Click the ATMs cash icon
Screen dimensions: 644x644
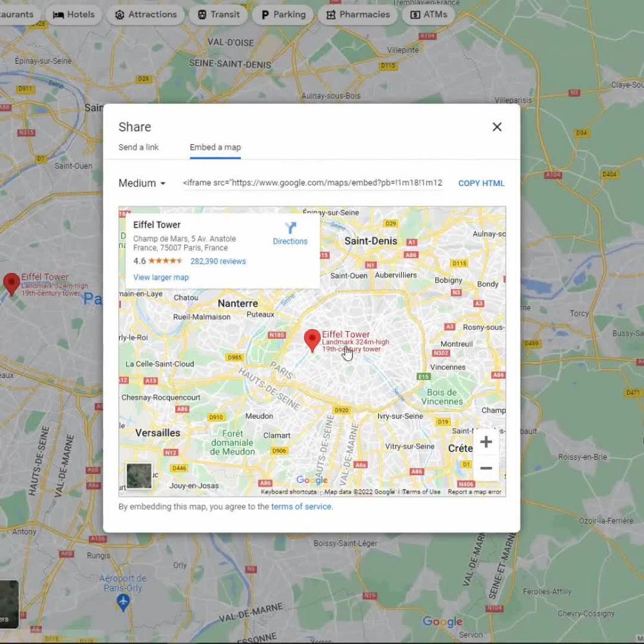415,15
